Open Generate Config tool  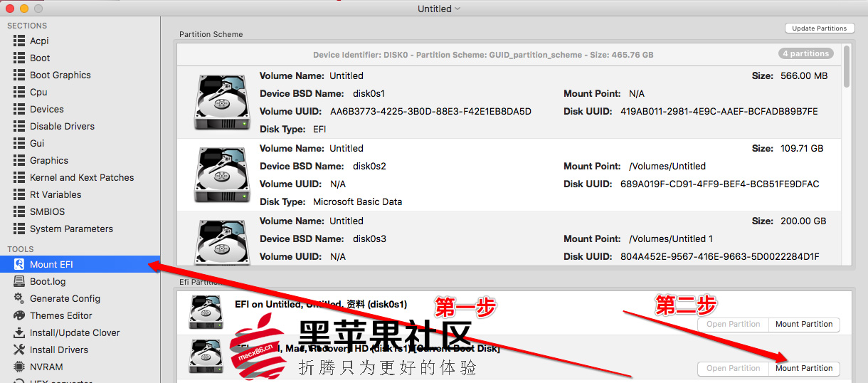(65, 298)
